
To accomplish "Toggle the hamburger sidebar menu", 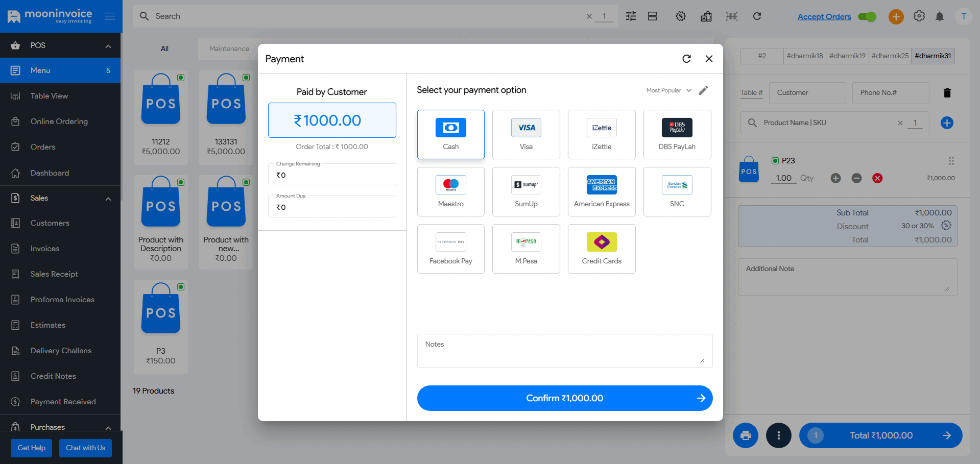I will pyautogui.click(x=110, y=16).
